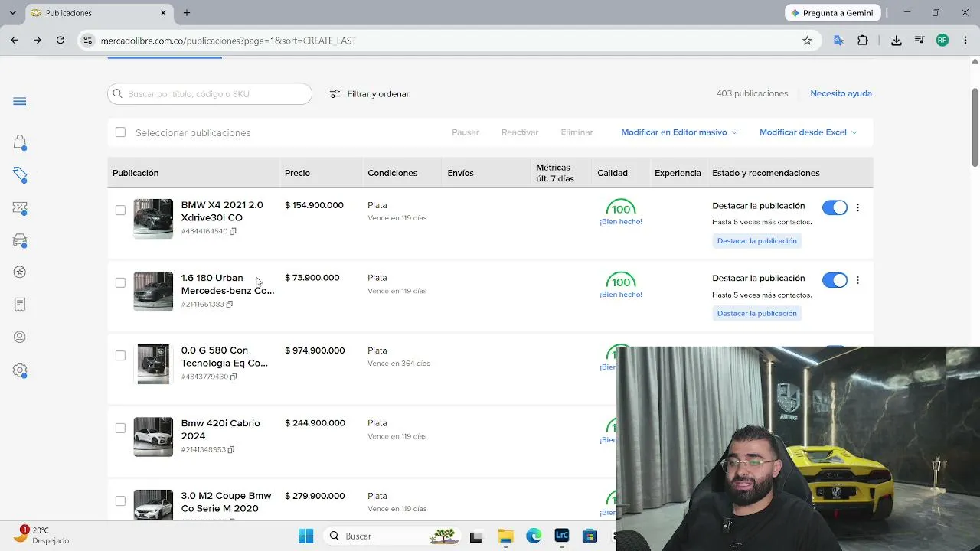Select the 1.6 180 Urban Mercedes-benz checkbox

[x=120, y=282]
